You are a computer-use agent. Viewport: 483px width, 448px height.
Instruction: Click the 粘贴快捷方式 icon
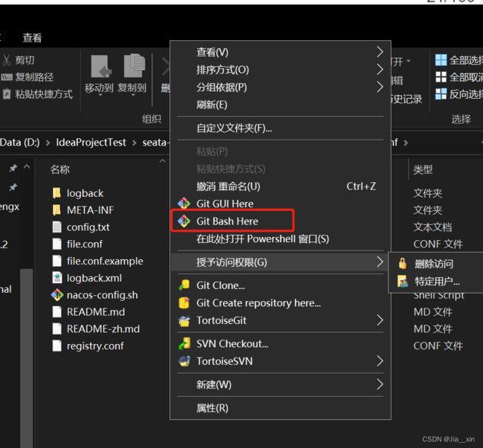(x=7, y=94)
